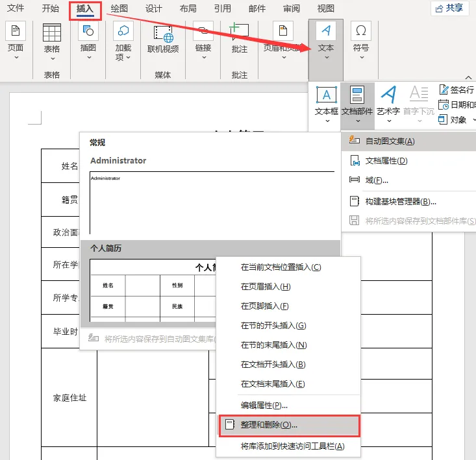Click the 文档部件 quick parts icon
The image size is (476, 460).
tap(357, 95)
